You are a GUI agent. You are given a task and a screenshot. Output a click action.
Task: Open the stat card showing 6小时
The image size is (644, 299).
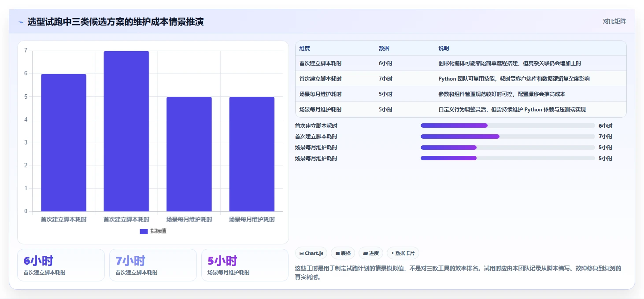61,265
